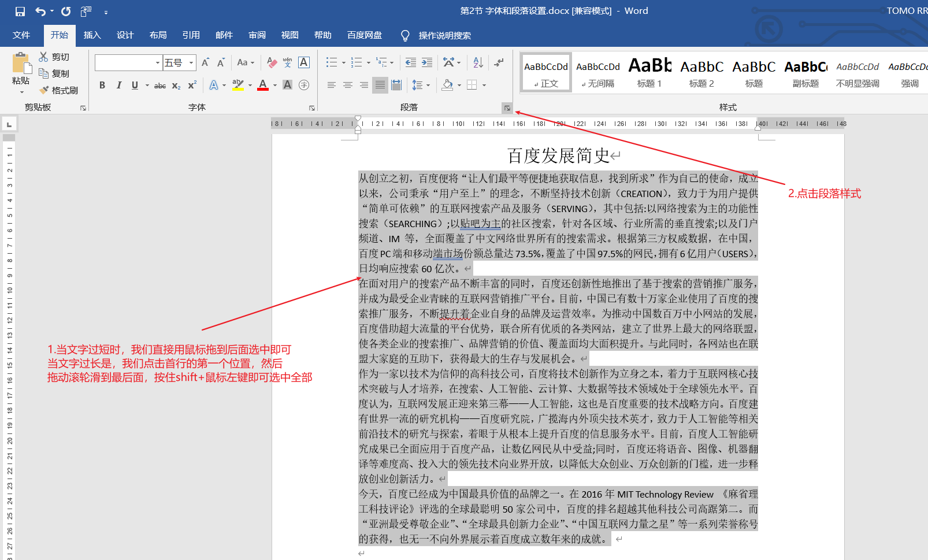The image size is (928, 560).
Task: Open multilevel list dropdown arrow
Action: (x=392, y=62)
